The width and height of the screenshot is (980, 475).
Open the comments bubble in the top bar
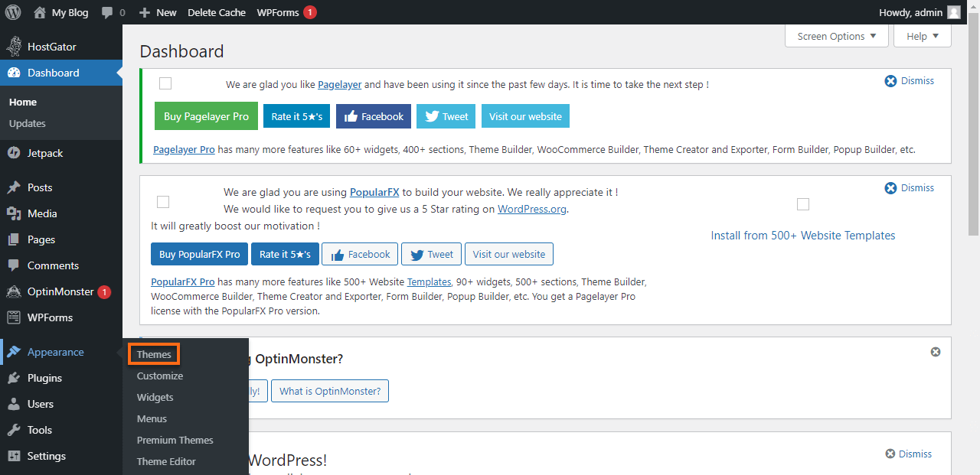click(107, 11)
